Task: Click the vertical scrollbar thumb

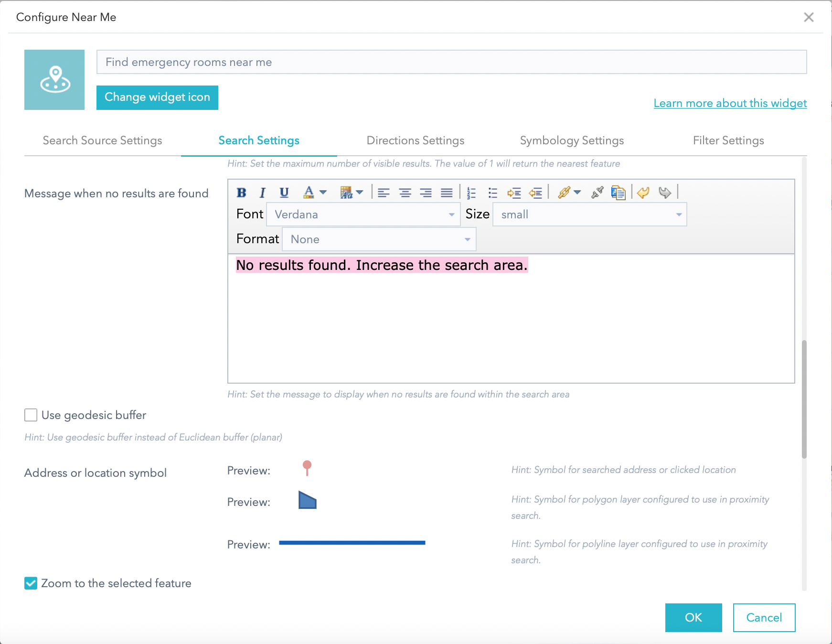Action: tap(804, 399)
